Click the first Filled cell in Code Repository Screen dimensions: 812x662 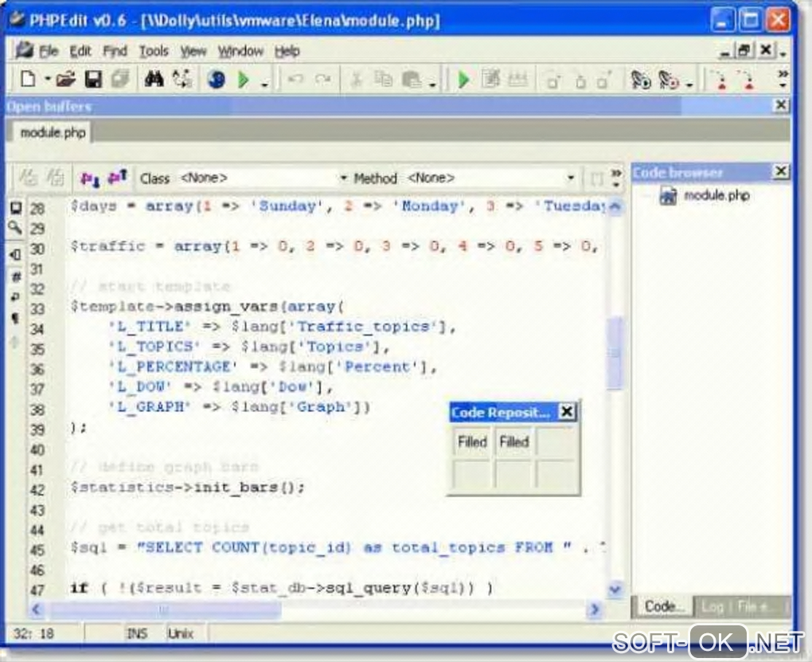pos(472,441)
